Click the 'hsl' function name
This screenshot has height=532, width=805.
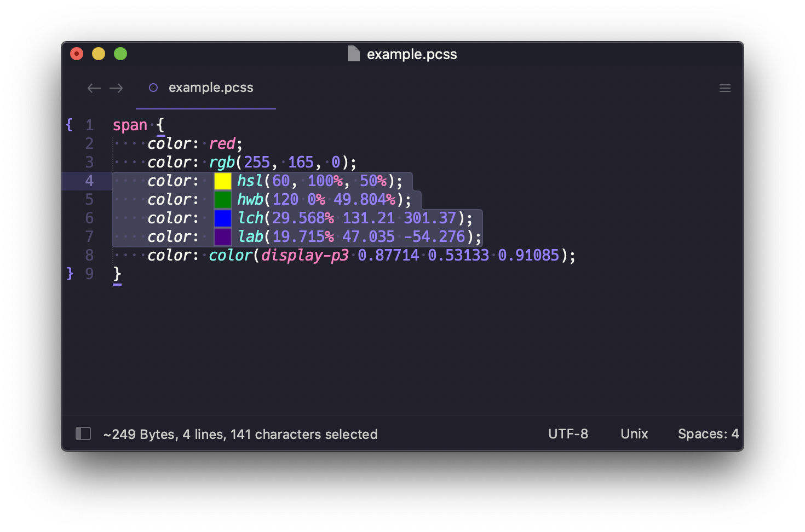pyautogui.click(x=250, y=181)
